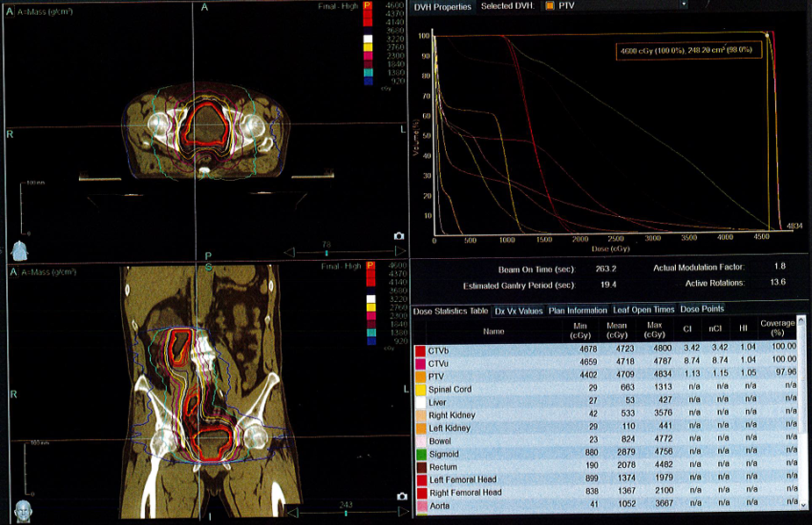Image resolution: width=812 pixels, height=525 pixels.
Task: Click the patient orientation icon in axial view
Action: coord(18,249)
